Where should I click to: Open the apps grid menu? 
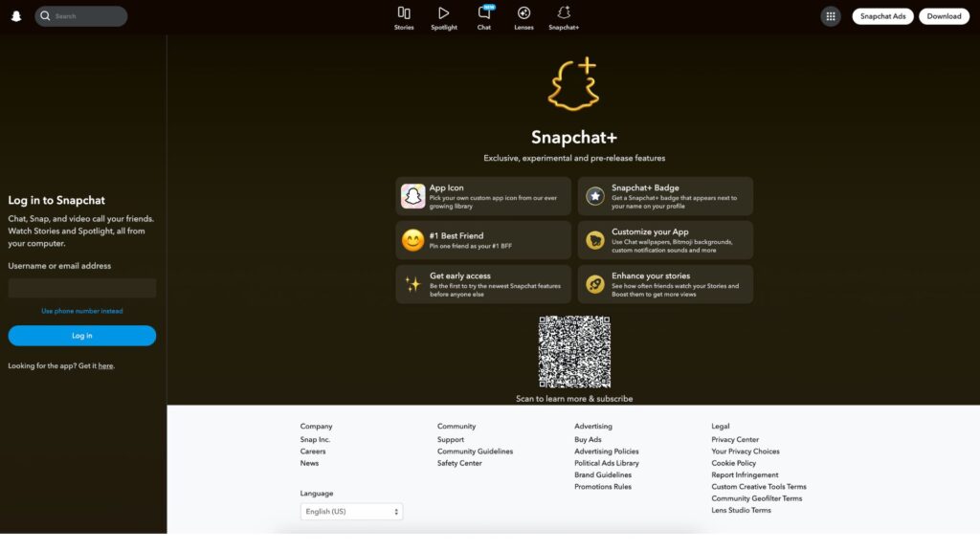[x=830, y=16]
